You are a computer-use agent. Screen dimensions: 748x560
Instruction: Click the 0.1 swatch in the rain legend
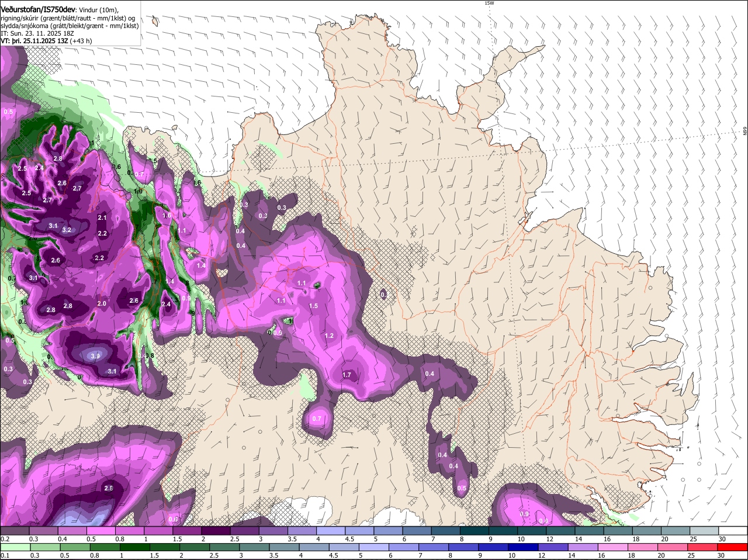[x=15, y=547]
